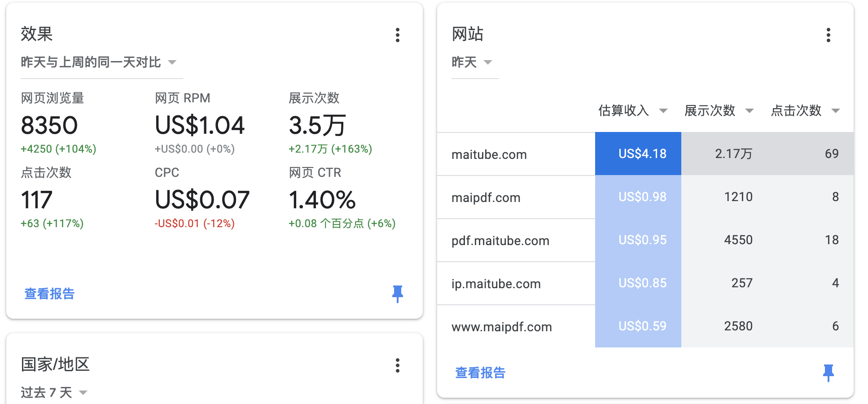Click the 69 clicks cell
The height and width of the screenshot is (404, 868).
click(811, 154)
